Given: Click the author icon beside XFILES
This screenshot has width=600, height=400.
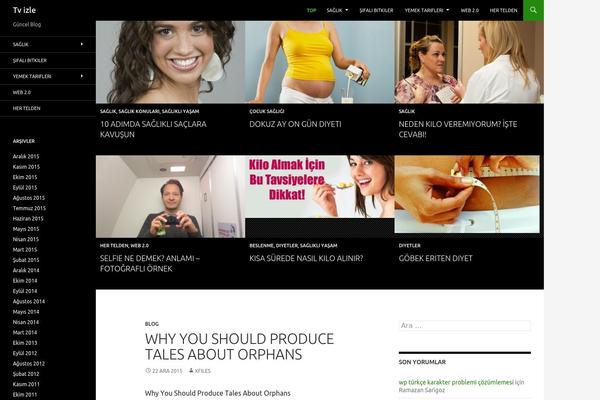Looking at the screenshot, I should [191, 371].
